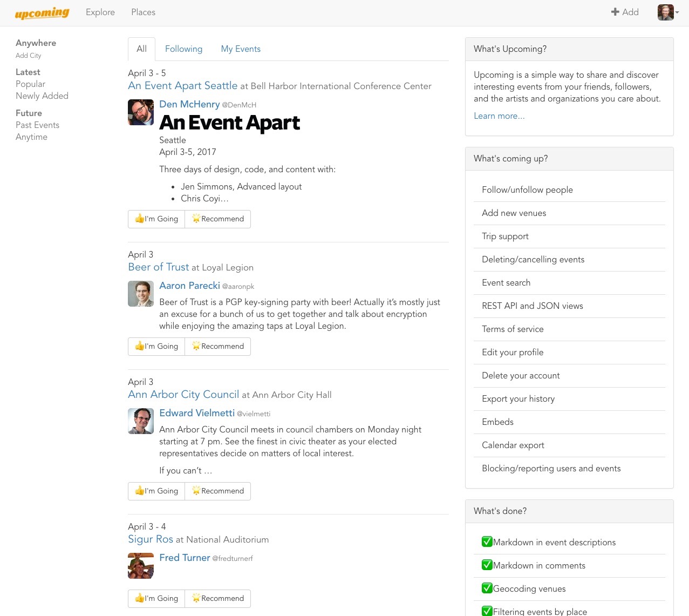The width and height of the screenshot is (689, 616).
Task: Toggle I'm Going for Ann Arbor City Council
Action: 156,491
